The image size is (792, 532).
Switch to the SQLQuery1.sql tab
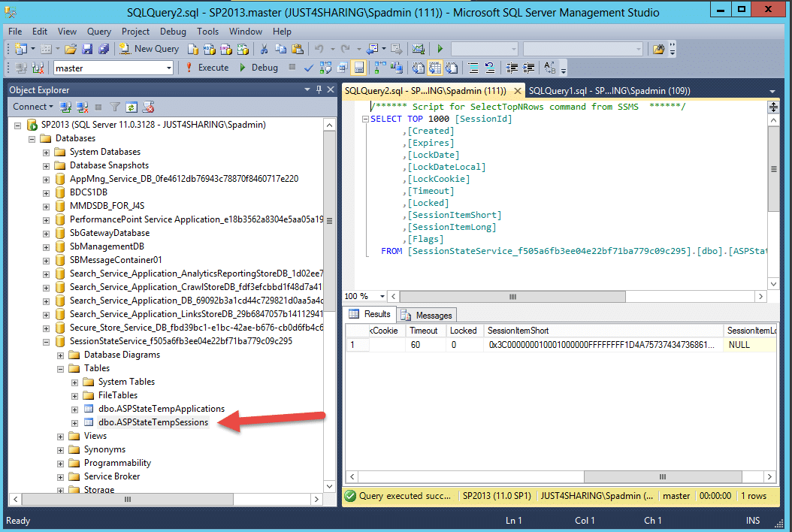(x=609, y=91)
